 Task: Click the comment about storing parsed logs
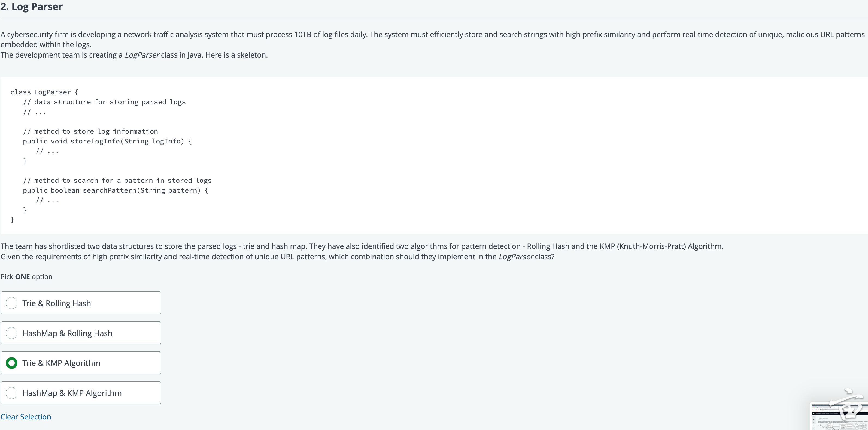[104, 102]
